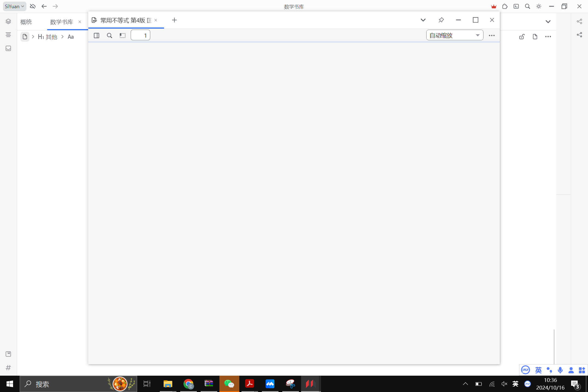Click the document lock edit icon

tap(522, 37)
